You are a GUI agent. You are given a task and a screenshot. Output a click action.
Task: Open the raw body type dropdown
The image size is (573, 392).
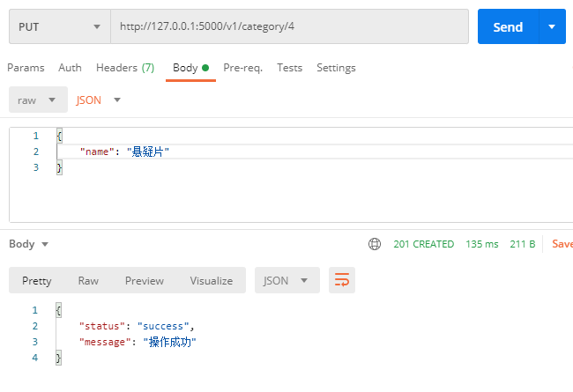click(x=38, y=100)
